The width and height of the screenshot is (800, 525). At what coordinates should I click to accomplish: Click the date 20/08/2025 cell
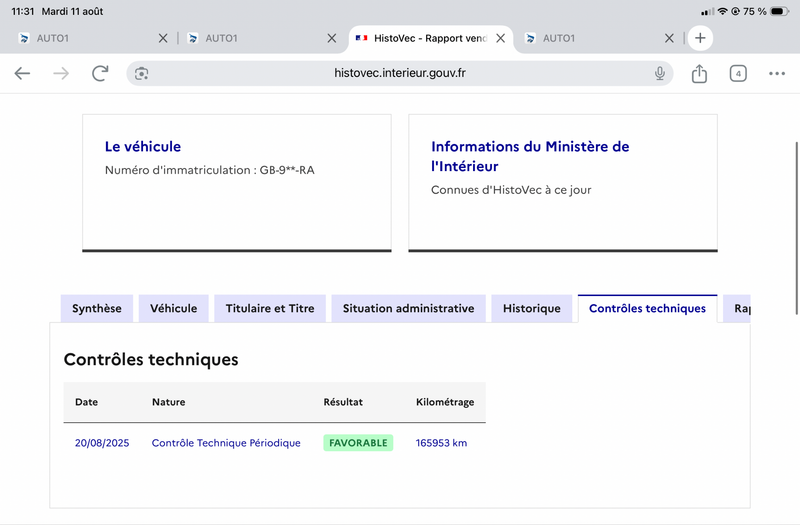pyautogui.click(x=102, y=443)
